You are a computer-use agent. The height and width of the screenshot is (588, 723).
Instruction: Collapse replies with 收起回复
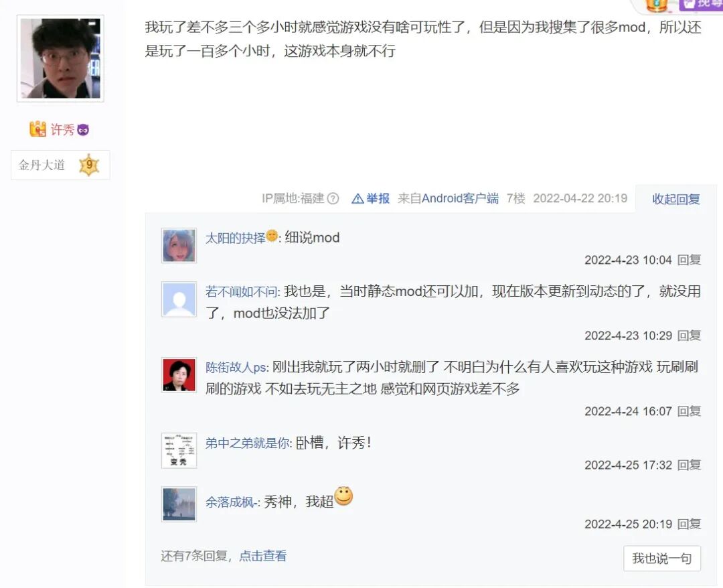pyautogui.click(x=676, y=199)
